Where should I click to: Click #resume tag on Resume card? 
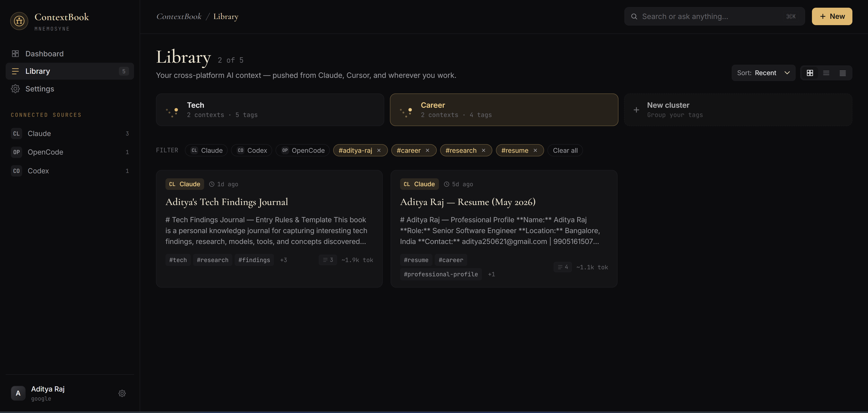click(x=416, y=260)
